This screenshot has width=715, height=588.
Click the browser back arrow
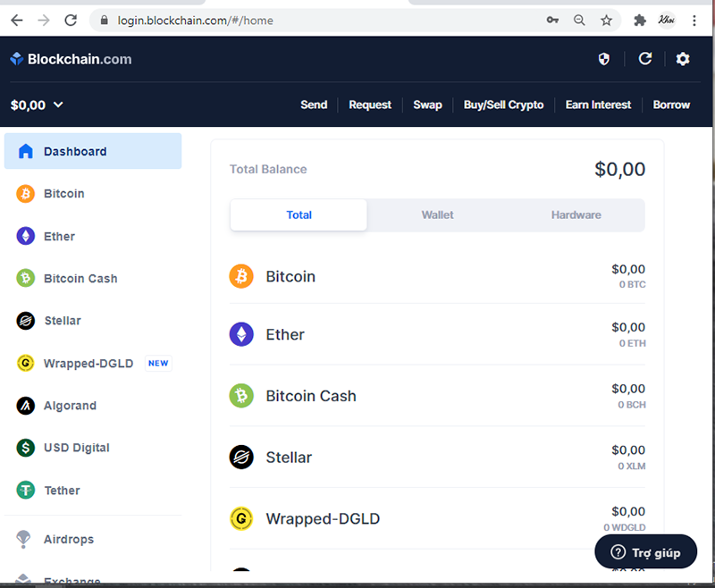(x=17, y=21)
